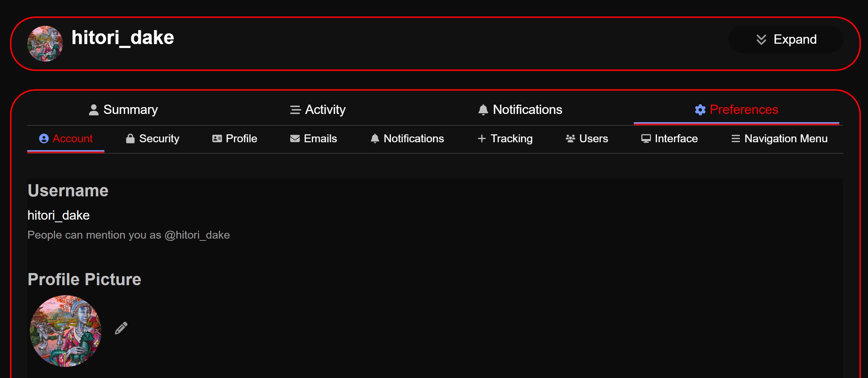Viewport: 868px width, 378px height.
Task: Click the Tracking plus icon
Action: (482, 139)
